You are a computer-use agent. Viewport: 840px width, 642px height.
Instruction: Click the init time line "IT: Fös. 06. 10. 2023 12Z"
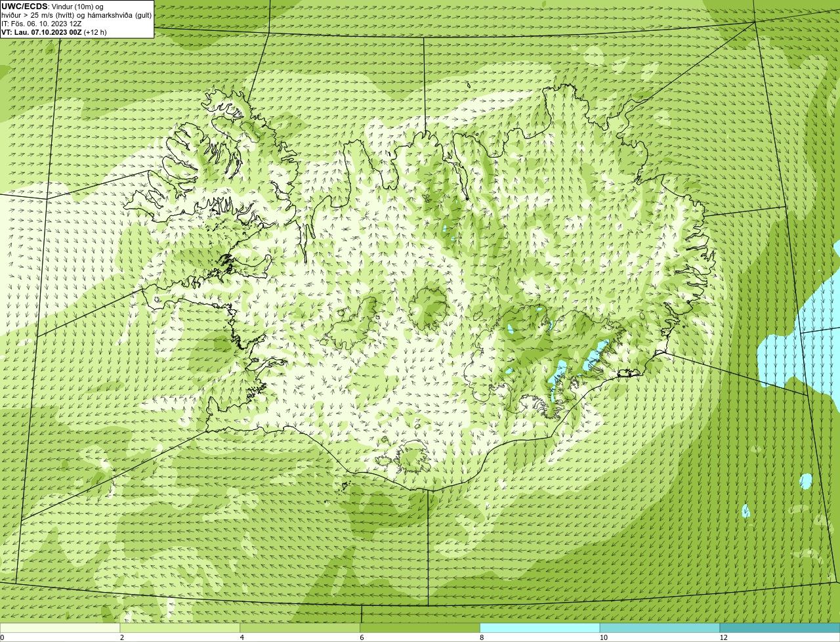(41, 24)
